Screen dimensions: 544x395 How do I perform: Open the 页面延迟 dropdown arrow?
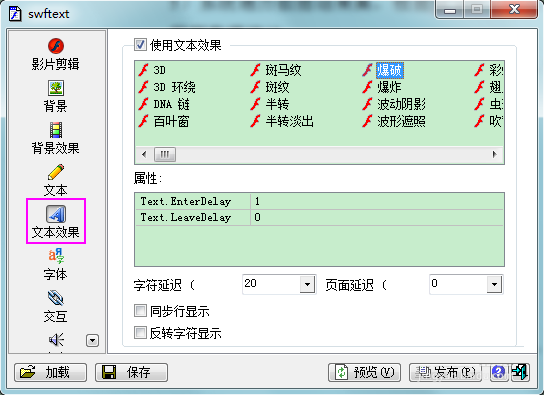[x=494, y=284]
